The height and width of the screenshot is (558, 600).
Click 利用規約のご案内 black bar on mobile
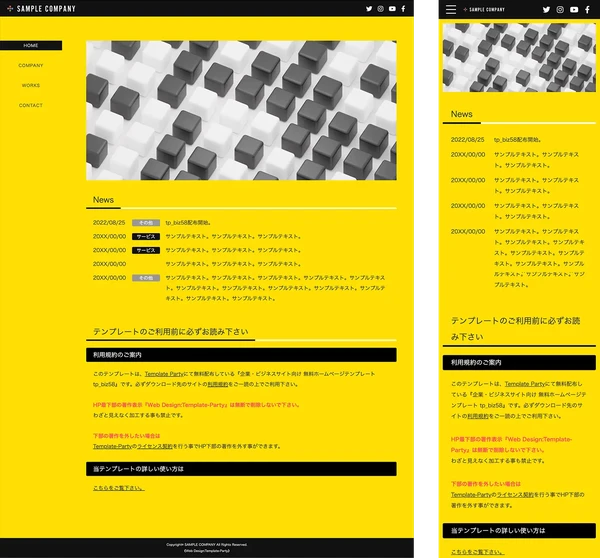click(519, 362)
